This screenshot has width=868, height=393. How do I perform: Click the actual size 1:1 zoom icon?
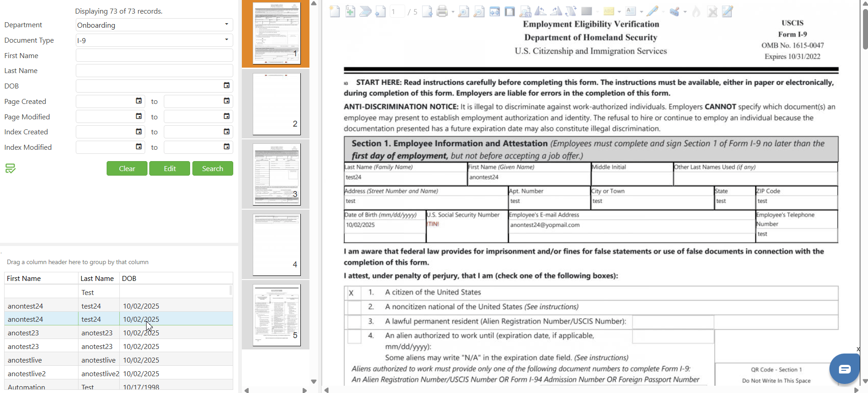525,12
